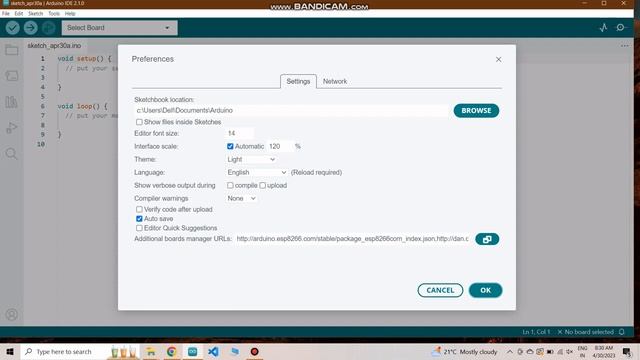Screen dimensions: 640x360
Task: Switch to the Network tab
Action: tap(335, 81)
